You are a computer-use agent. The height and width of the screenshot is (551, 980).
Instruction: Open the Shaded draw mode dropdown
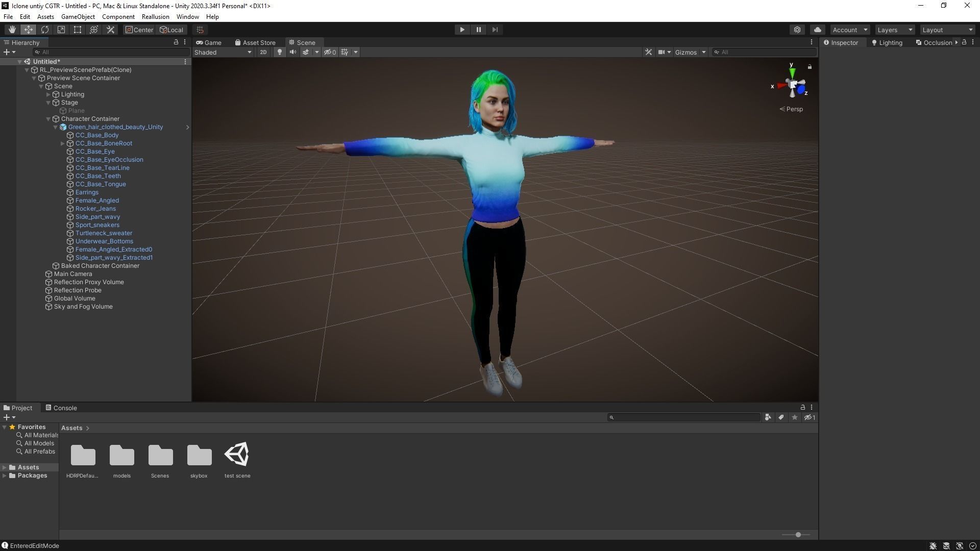tap(223, 52)
